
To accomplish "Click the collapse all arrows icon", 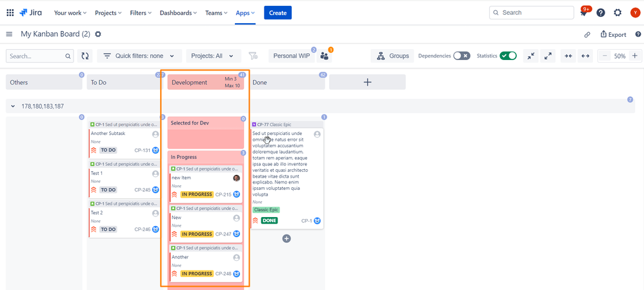I will [530, 56].
